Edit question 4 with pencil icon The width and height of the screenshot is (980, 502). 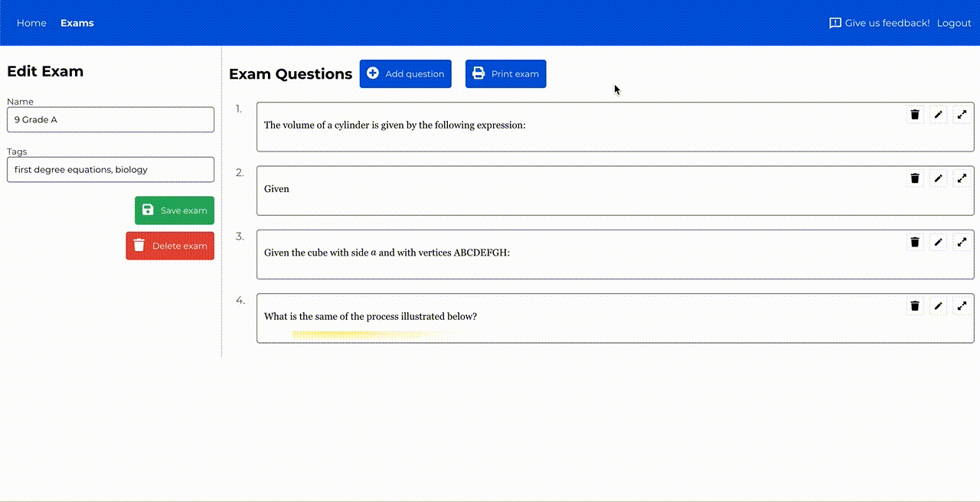coord(939,306)
